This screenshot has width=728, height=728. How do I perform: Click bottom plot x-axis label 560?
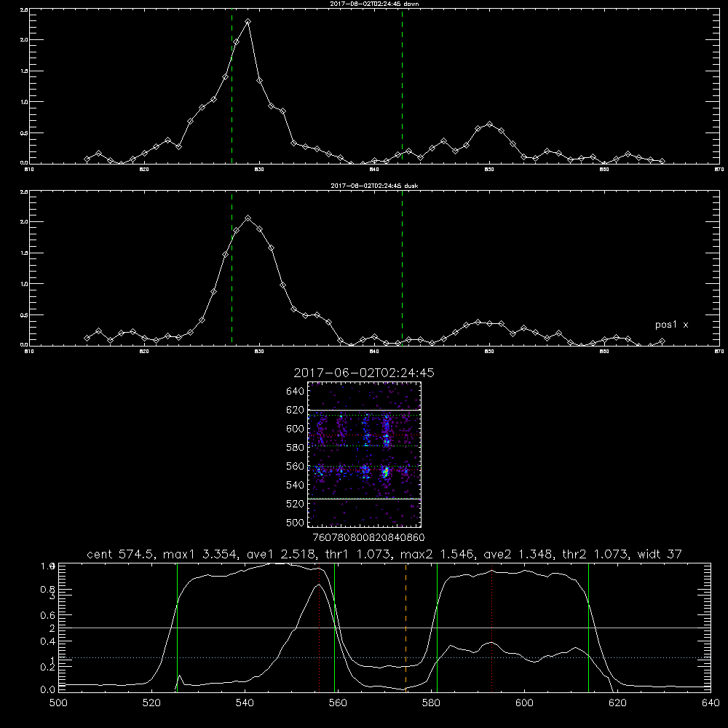click(338, 703)
